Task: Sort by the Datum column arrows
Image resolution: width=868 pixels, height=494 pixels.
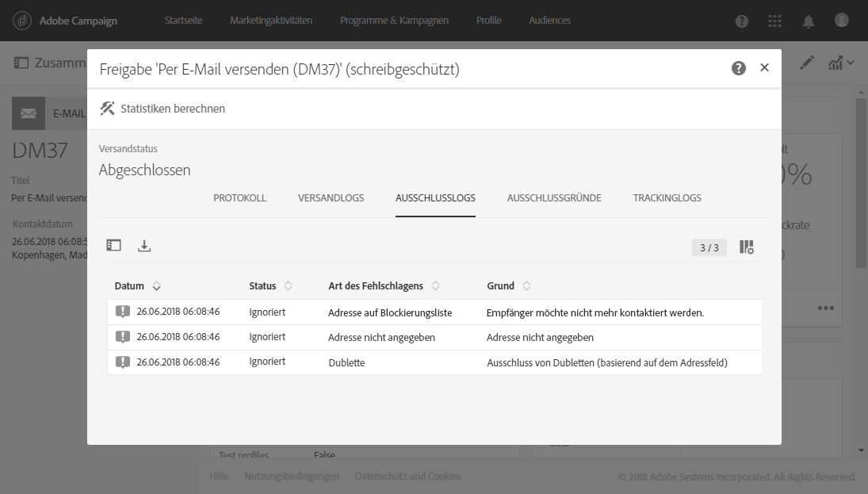Action: point(156,286)
